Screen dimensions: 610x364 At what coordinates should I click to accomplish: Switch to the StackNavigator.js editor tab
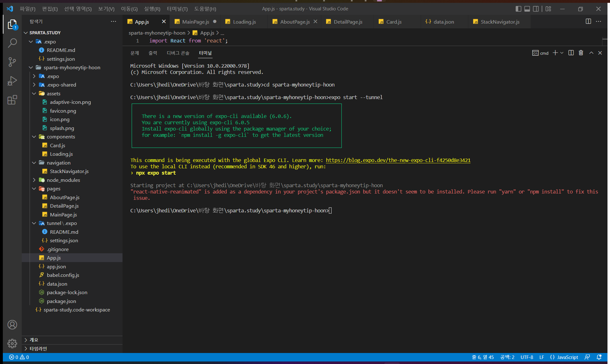click(x=500, y=22)
